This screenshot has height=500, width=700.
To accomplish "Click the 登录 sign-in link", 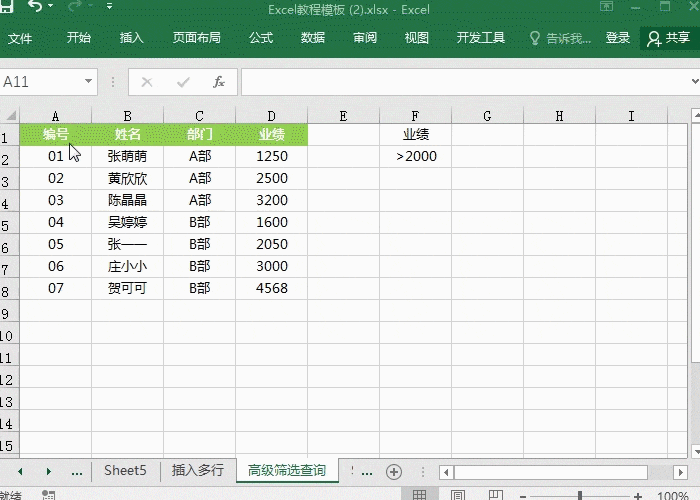I will [x=617, y=38].
